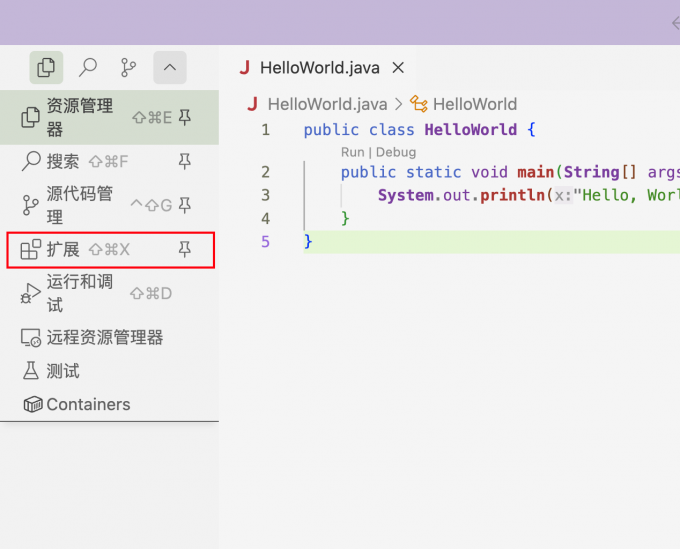680x549 pixels.
Task: Select HelloWorld class in breadcrumb
Action: [x=474, y=104]
